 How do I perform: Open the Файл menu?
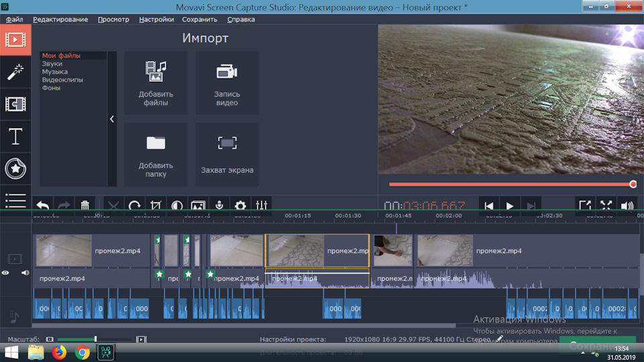click(14, 19)
